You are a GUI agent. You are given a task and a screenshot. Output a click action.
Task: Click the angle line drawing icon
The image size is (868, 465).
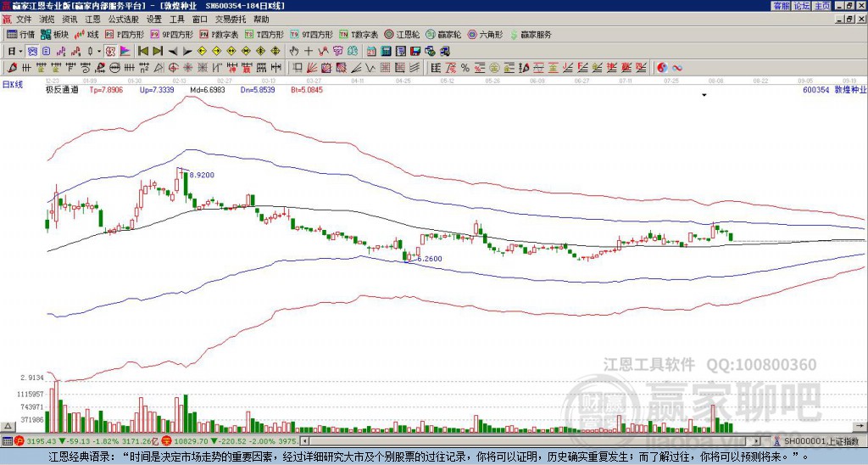pos(355,68)
